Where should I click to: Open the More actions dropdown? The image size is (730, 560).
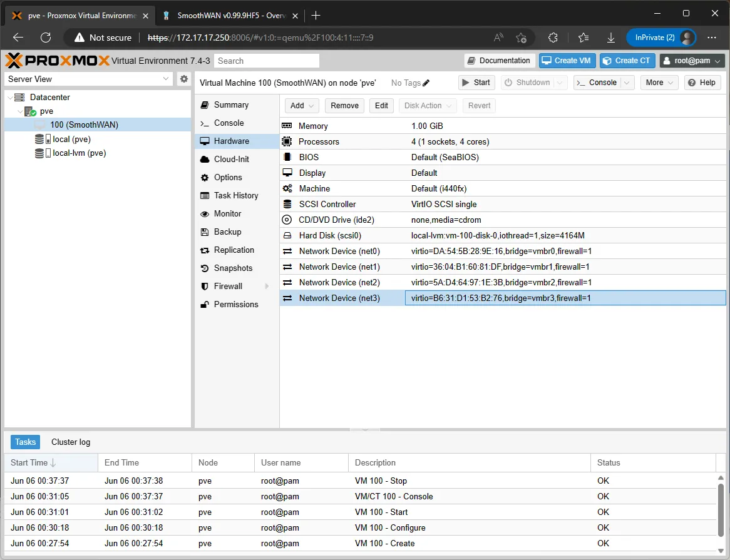point(659,83)
